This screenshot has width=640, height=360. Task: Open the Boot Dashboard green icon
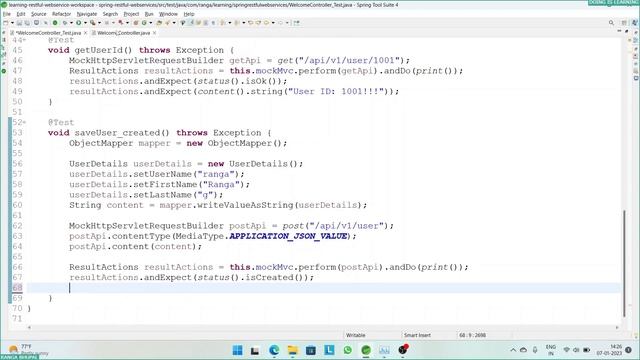click(x=55, y=23)
